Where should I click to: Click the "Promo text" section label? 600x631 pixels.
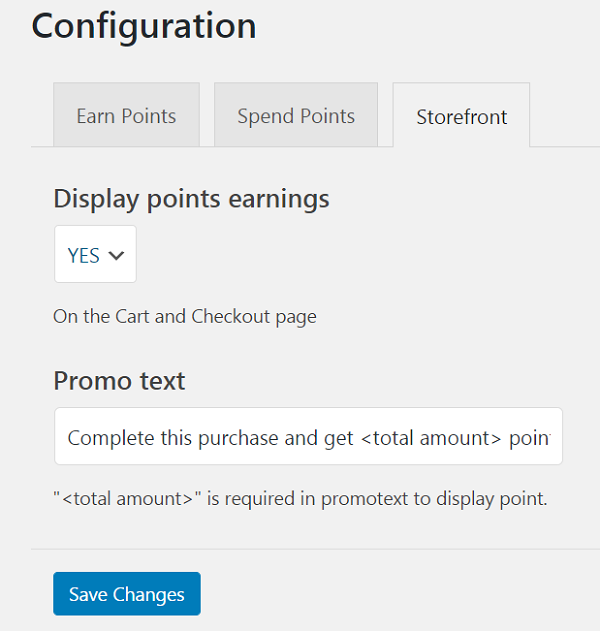[x=119, y=381]
